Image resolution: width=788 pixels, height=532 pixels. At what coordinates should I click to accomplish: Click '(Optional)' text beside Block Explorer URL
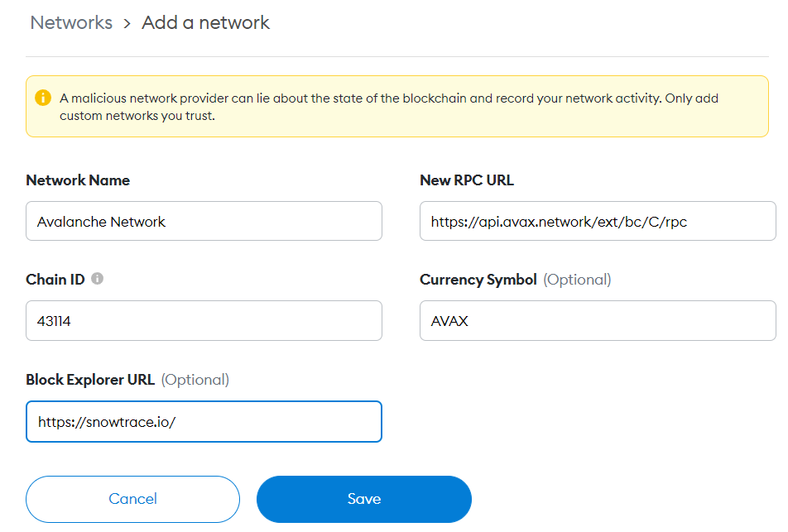coord(195,380)
